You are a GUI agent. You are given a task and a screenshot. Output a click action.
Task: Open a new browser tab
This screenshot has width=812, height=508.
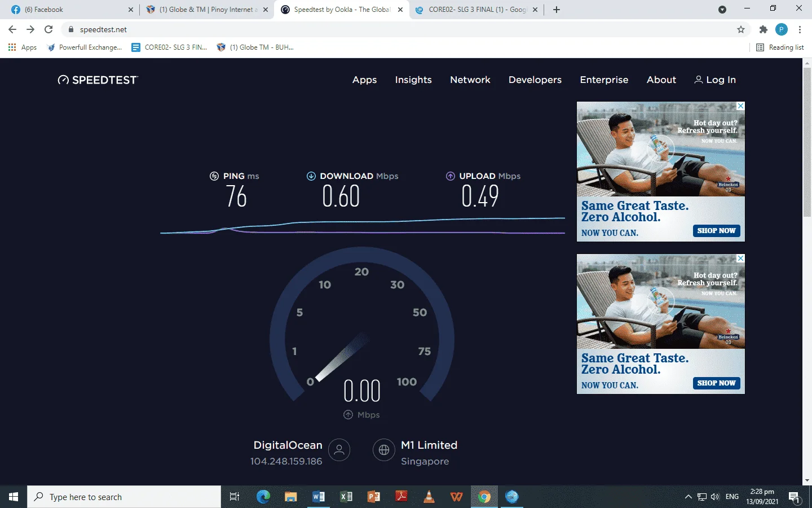pos(557,10)
